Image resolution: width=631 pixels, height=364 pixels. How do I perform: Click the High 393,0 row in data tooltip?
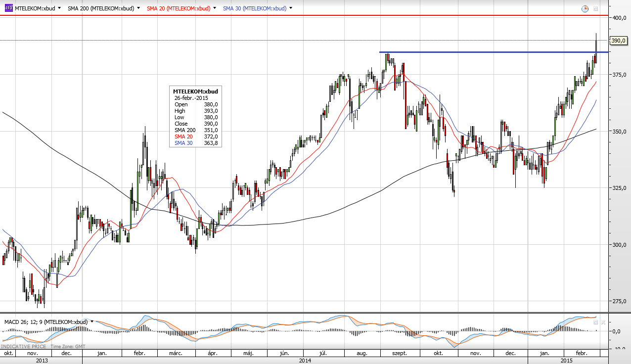196,111
